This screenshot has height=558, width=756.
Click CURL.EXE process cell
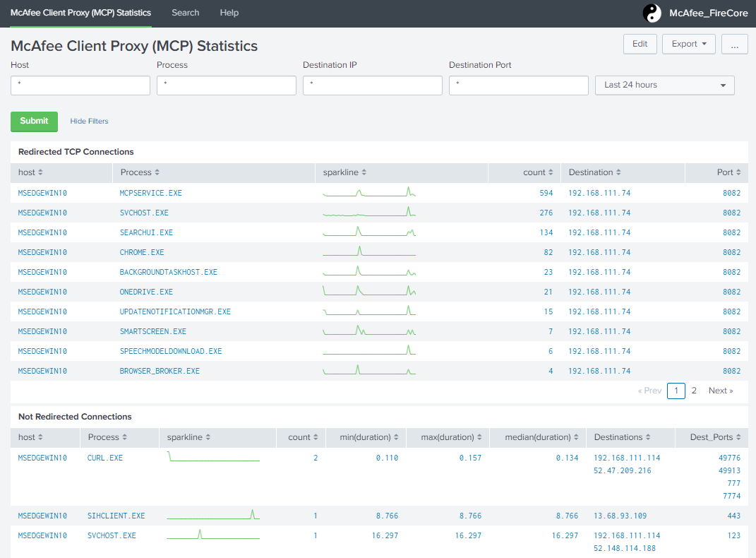point(105,458)
